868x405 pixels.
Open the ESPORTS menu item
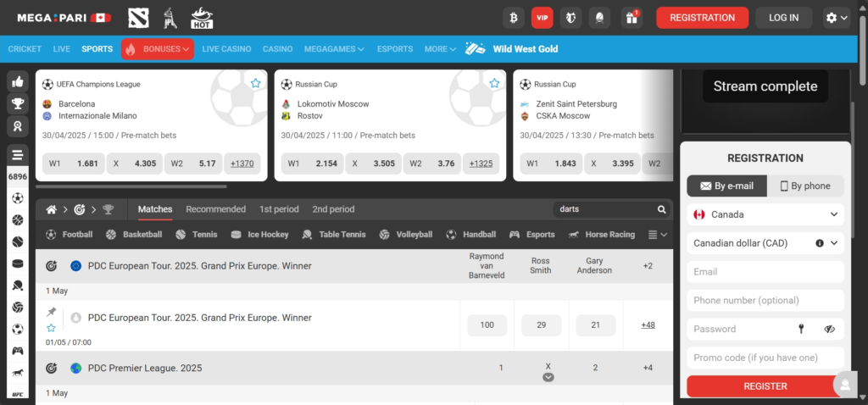tap(395, 48)
